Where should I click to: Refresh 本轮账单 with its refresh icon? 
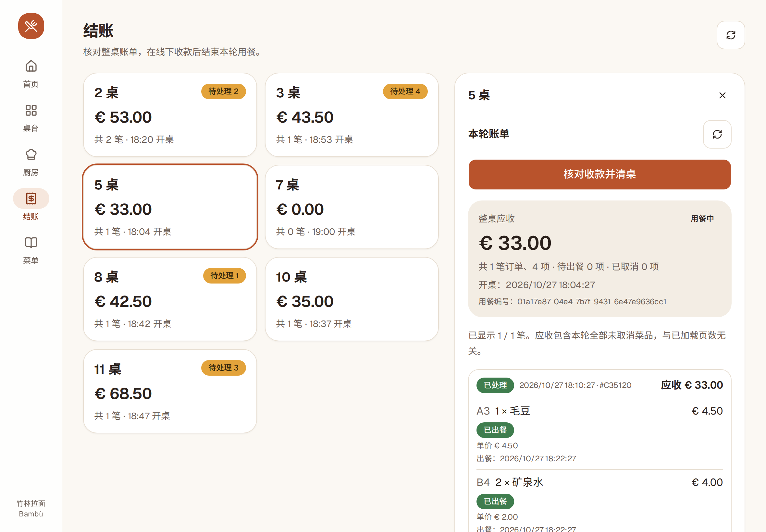[717, 134]
